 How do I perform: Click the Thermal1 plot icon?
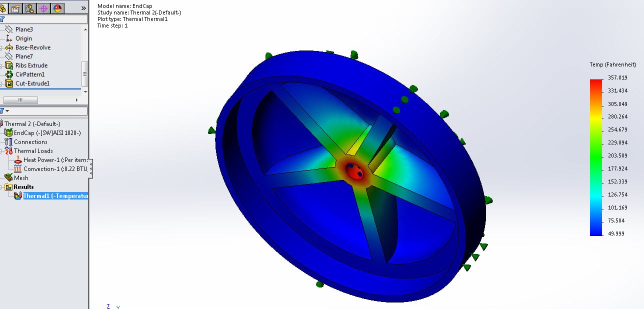click(18, 196)
